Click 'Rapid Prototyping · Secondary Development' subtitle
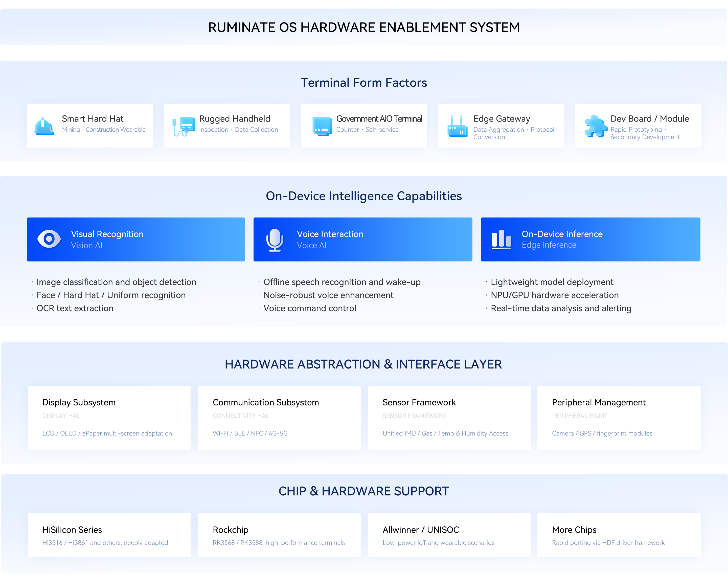 645,133
